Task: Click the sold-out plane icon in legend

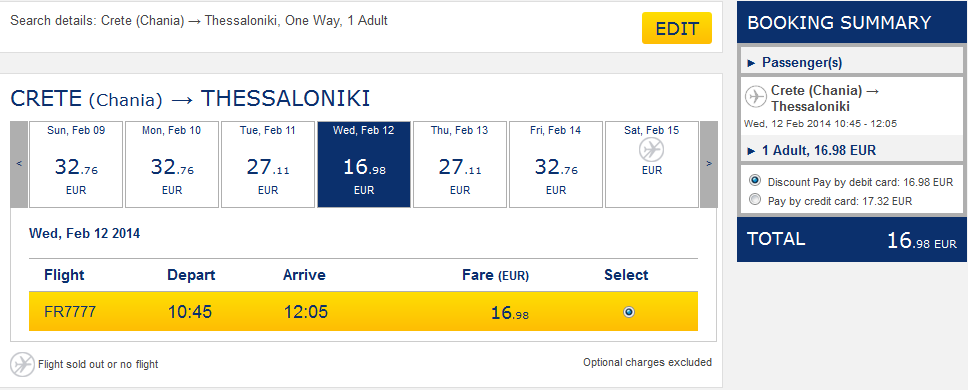Action: 22,364
